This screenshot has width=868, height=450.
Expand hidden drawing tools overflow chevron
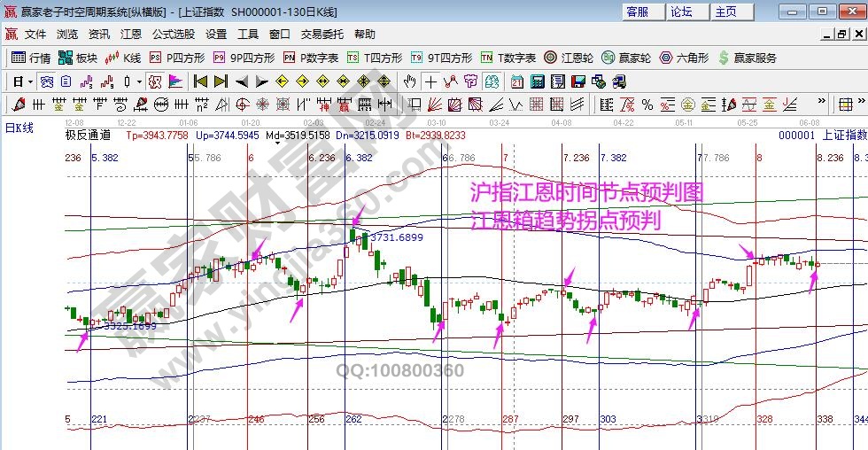tap(821, 103)
